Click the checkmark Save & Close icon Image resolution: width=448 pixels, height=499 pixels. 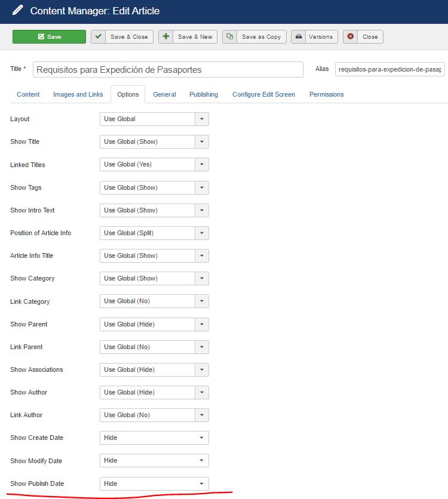99,36
